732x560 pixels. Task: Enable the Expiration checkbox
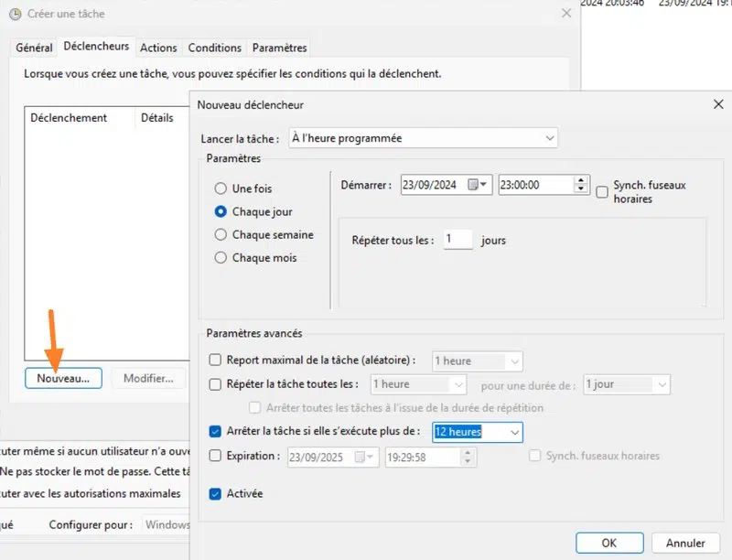pos(216,456)
